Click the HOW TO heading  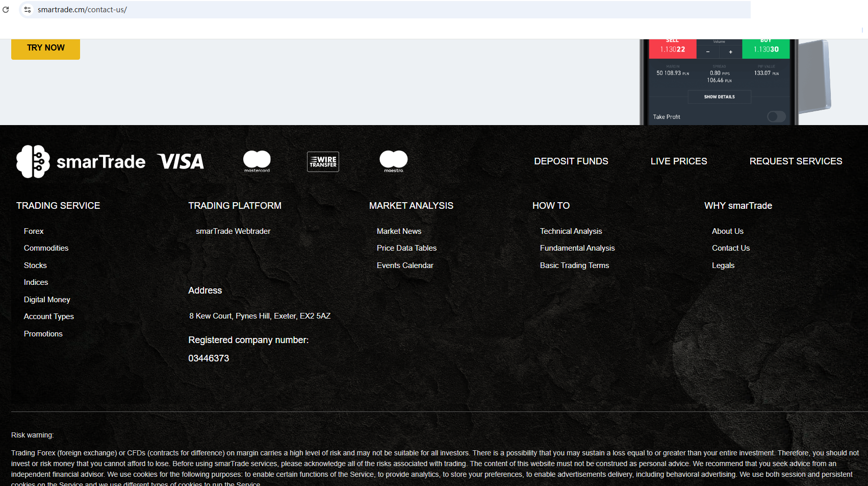click(551, 206)
